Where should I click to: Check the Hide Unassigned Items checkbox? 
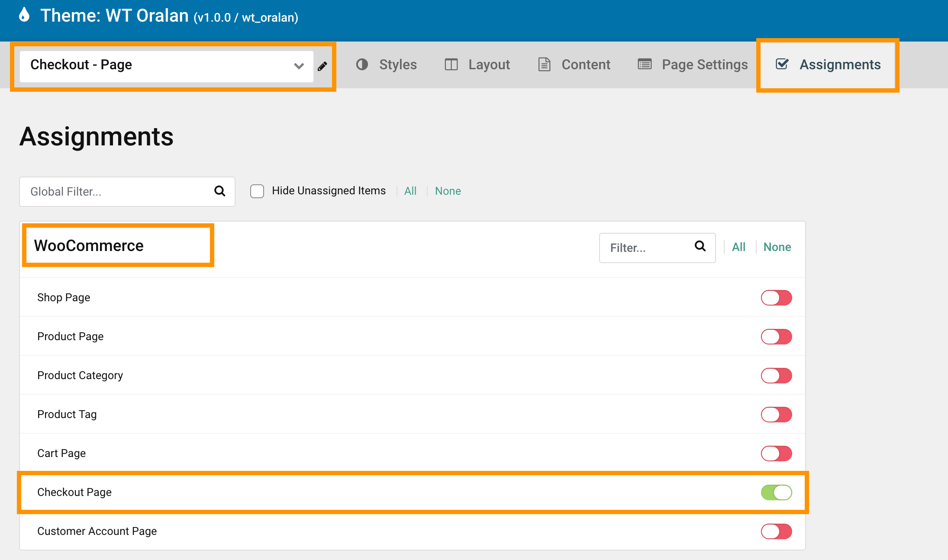257,191
